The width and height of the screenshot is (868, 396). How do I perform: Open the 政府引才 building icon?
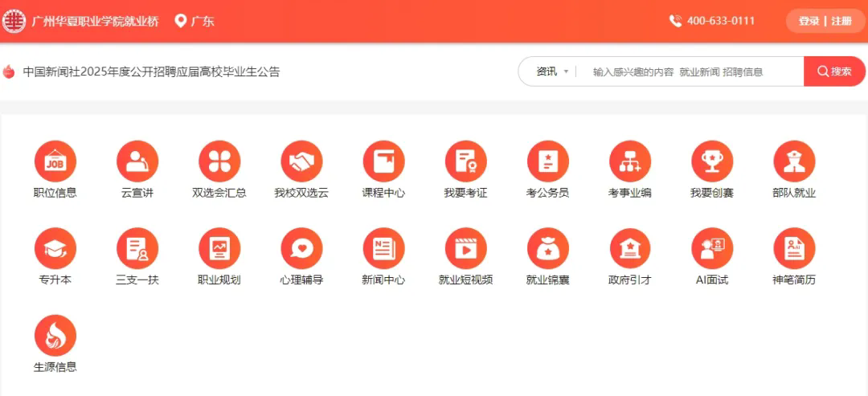tap(630, 248)
